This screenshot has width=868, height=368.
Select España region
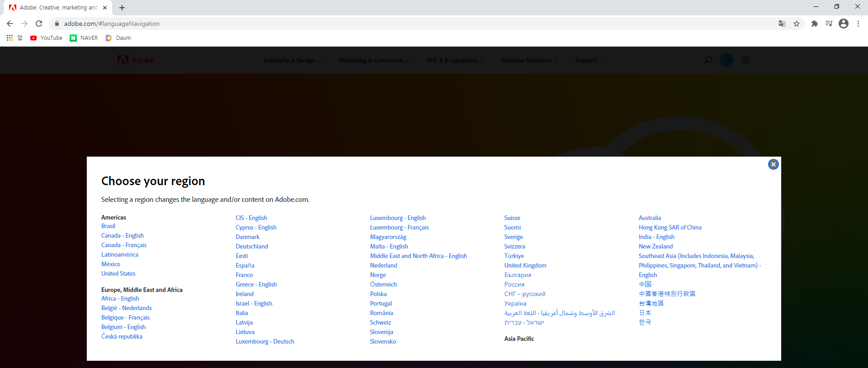(245, 266)
